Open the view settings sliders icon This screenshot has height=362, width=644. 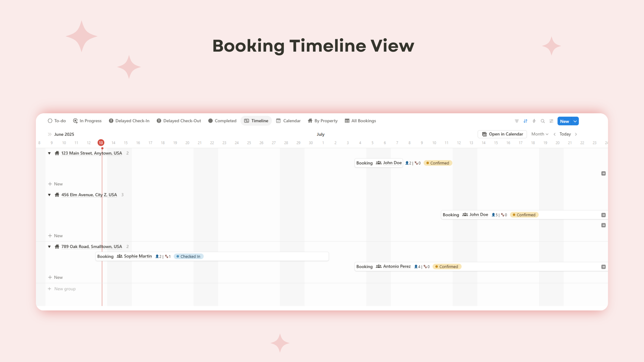tap(551, 121)
